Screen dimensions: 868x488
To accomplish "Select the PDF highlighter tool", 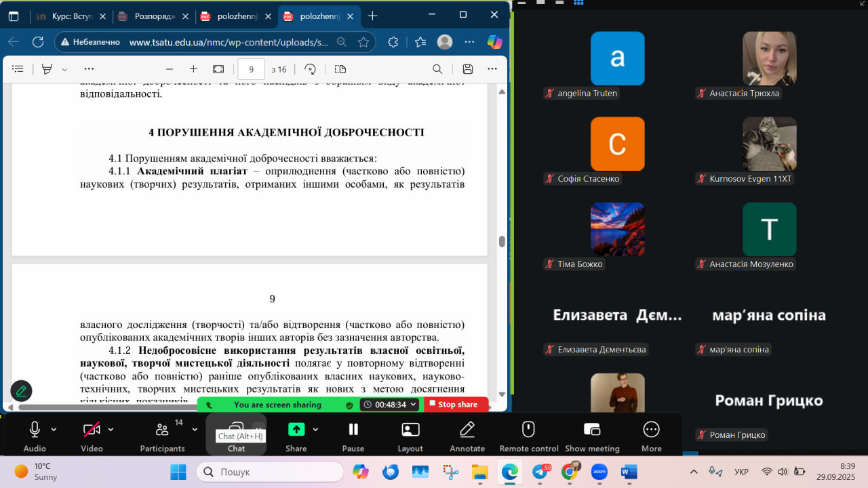I will click(x=47, y=68).
